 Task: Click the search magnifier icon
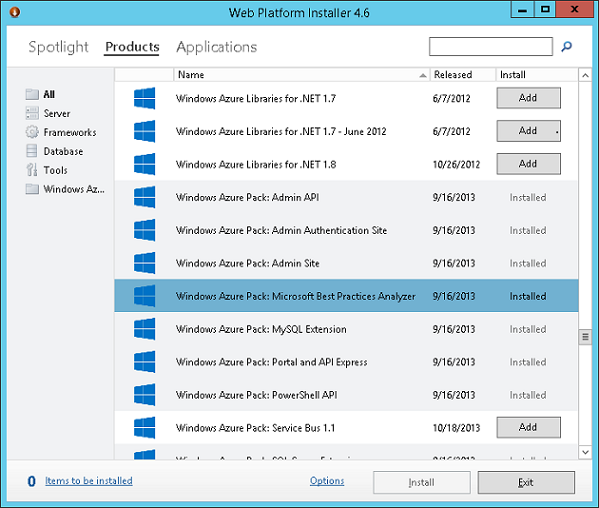[x=567, y=47]
